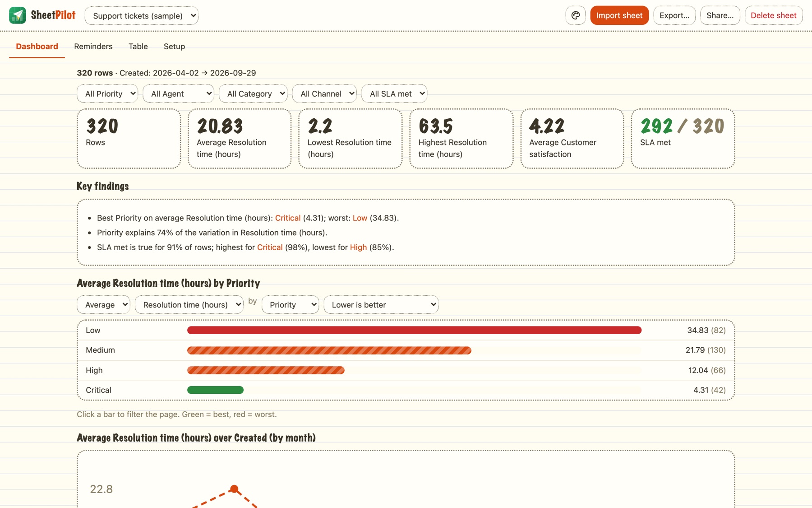This screenshot has height=508, width=812.
Task: Click the 22.8 axis label on the chart
Action: click(x=101, y=489)
